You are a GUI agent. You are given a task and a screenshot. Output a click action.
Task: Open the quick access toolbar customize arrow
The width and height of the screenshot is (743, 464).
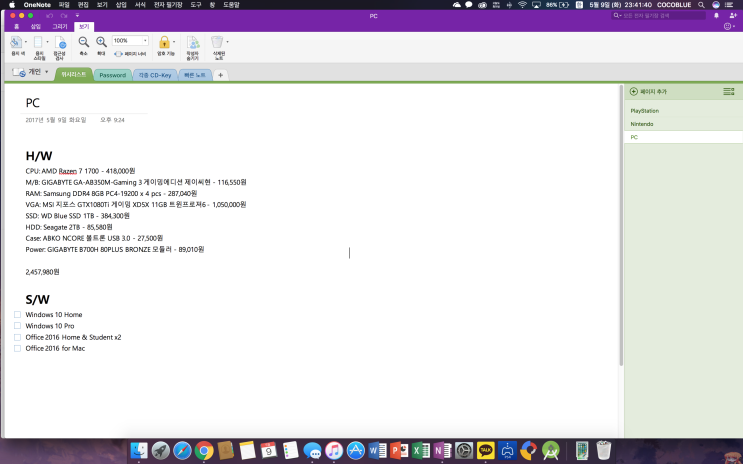click(77, 16)
